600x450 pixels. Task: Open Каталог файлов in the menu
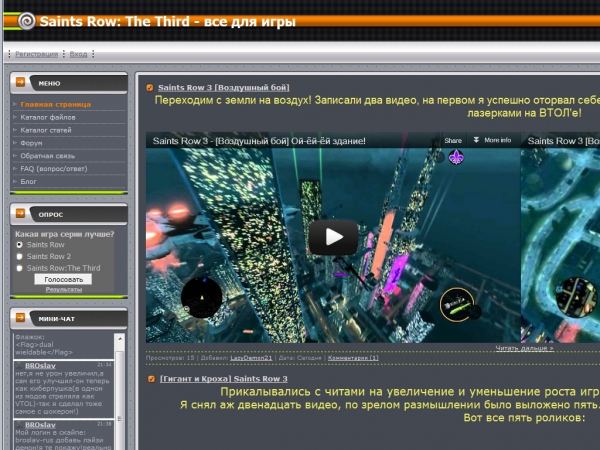(x=48, y=117)
